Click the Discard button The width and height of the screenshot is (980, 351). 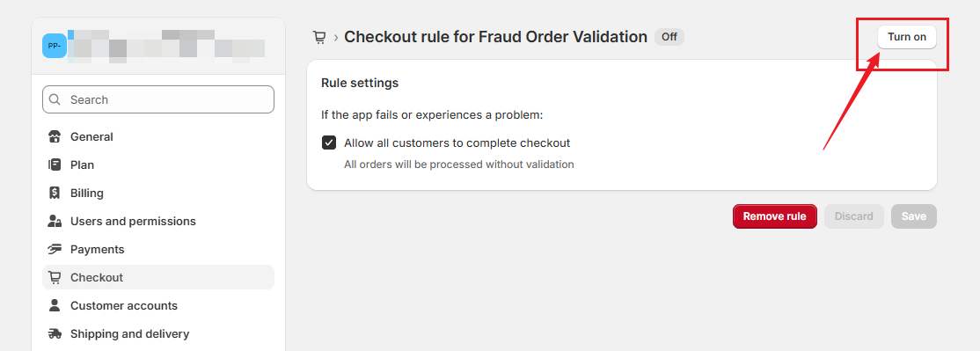[853, 216]
